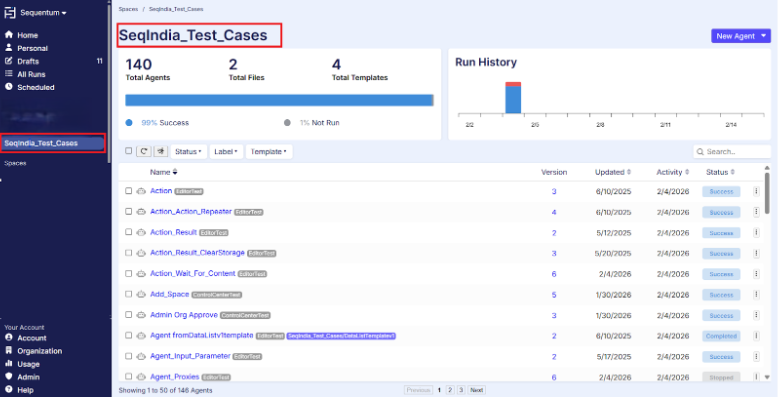Image resolution: width=784 pixels, height=397 pixels.
Task: Select SeqIndia_Test_Cases space in sidebar
Action: [53, 143]
